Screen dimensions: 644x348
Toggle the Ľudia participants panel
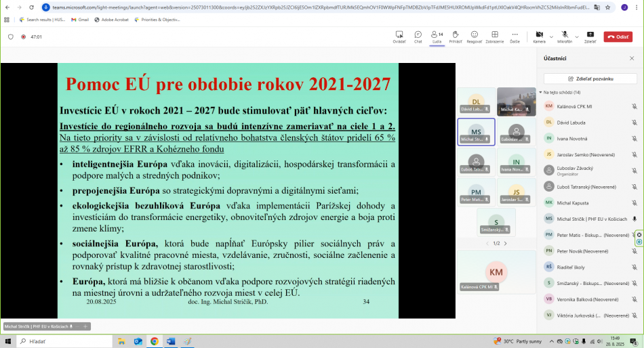(x=437, y=36)
